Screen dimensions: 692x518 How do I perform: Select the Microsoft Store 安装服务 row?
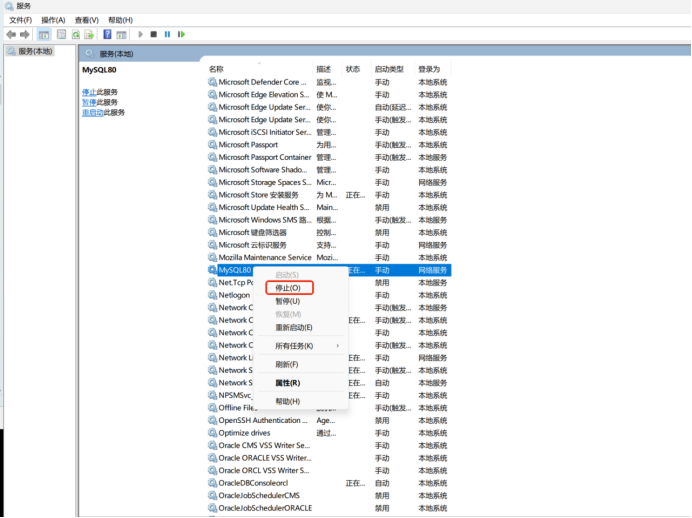coord(329,195)
